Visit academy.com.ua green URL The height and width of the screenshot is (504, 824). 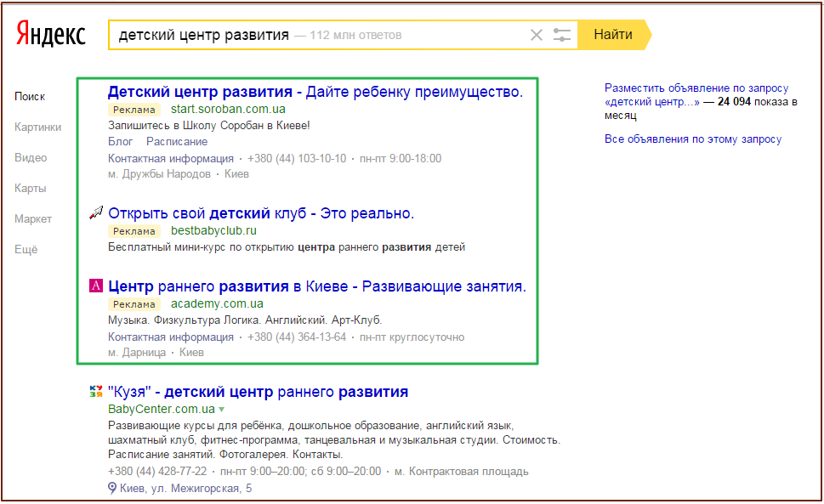click(217, 303)
